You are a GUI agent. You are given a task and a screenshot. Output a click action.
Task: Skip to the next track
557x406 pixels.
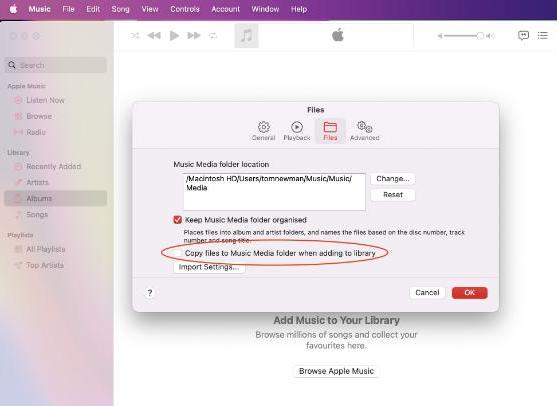[194, 36]
